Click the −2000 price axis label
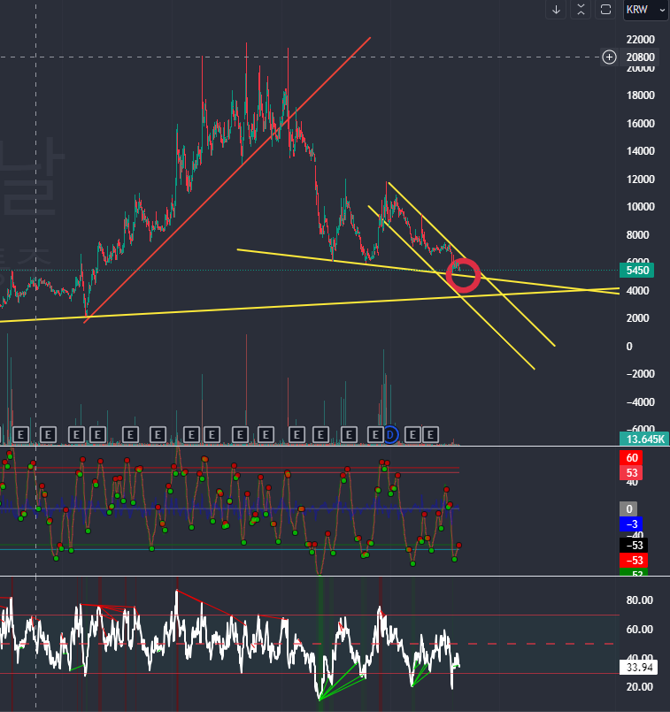Image resolution: width=670 pixels, height=712 pixels. click(x=640, y=374)
